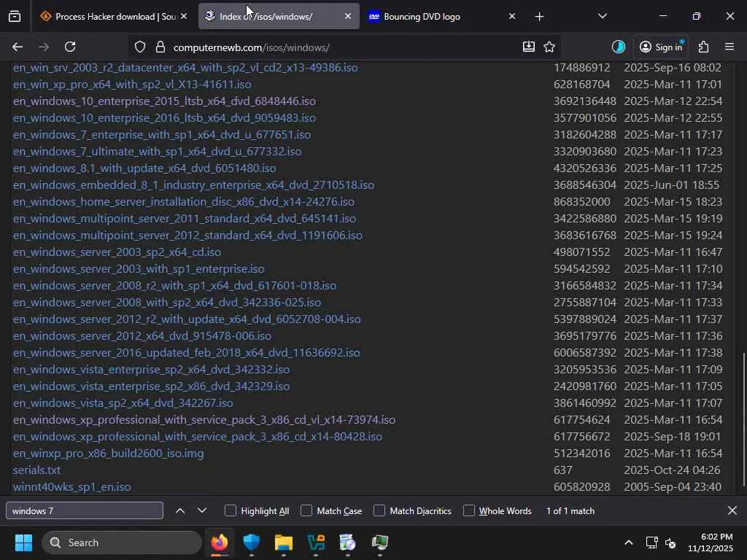
Task: Open serials.txt file link
Action: [x=36, y=470]
